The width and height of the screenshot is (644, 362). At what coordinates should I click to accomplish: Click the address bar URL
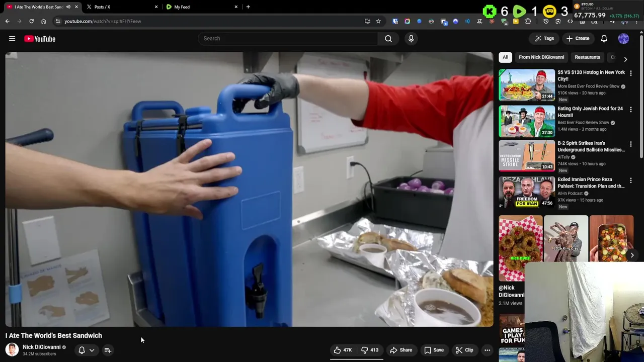pos(103,21)
